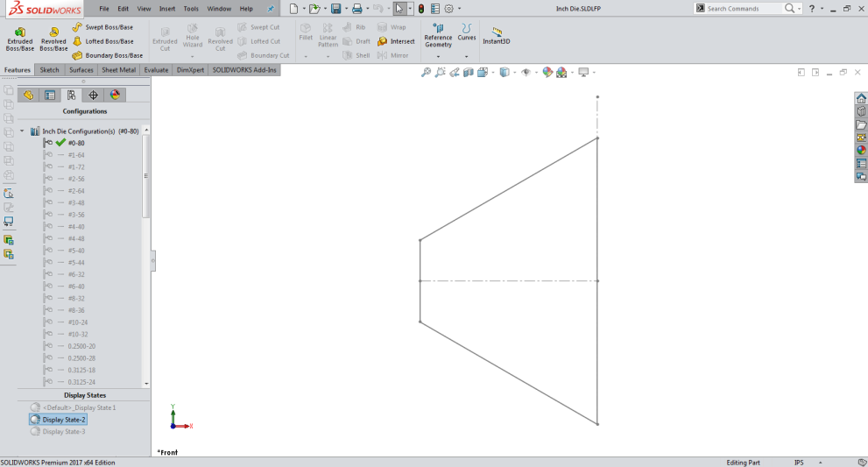Switch to the Sketch tab
Image resolution: width=868 pixels, height=467 pixels.
click(49, 70)
